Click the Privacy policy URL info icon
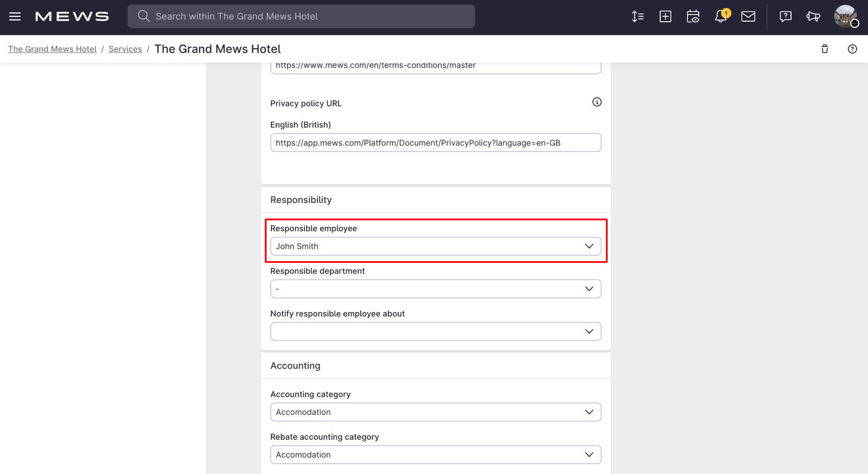Image resolution: width=868 pixels, height=474 pixels. [x=597, y=102]
